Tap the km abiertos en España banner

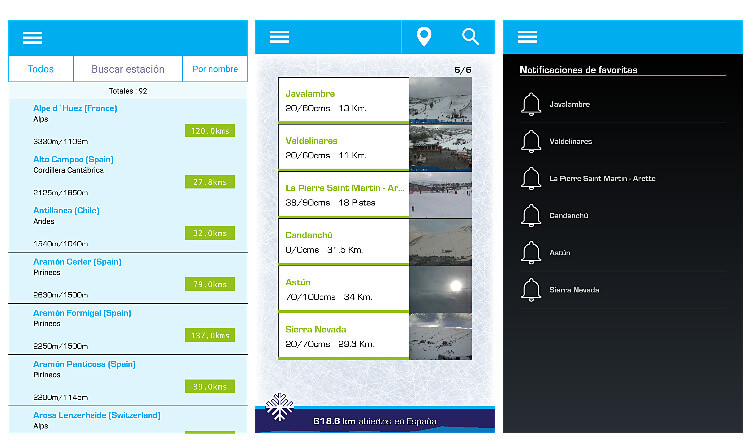[375, 421]
